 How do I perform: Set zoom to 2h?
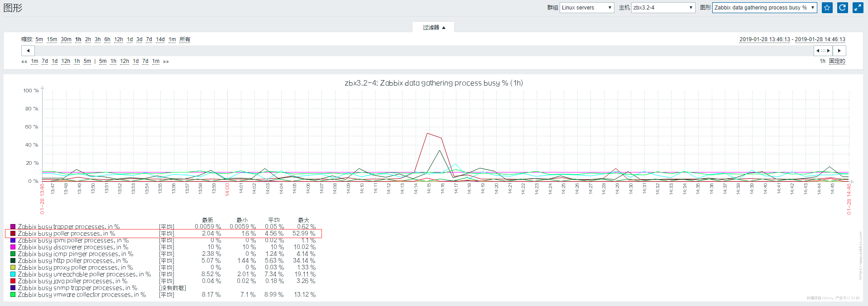coord(88,39)
